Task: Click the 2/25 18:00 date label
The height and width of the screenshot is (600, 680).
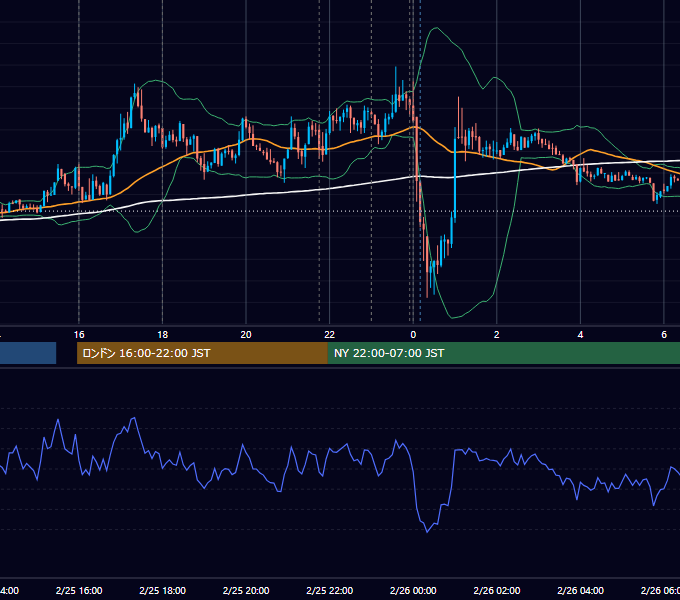Action: point(163,591)
